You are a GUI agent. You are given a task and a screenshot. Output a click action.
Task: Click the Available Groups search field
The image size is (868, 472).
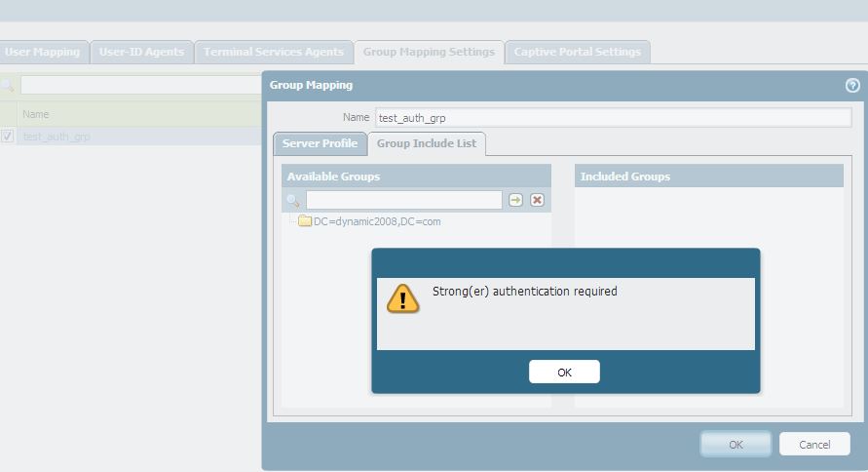[404, 200]
